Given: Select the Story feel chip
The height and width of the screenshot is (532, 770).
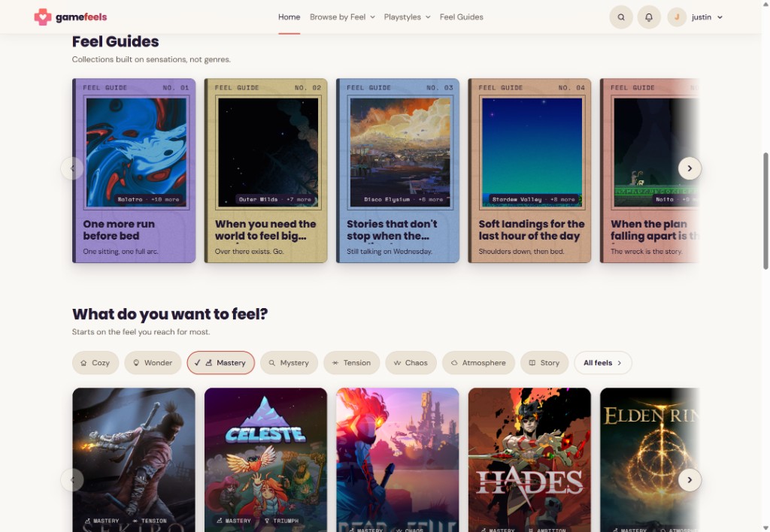Looking at the screenshot, I should tap(544, 363).
